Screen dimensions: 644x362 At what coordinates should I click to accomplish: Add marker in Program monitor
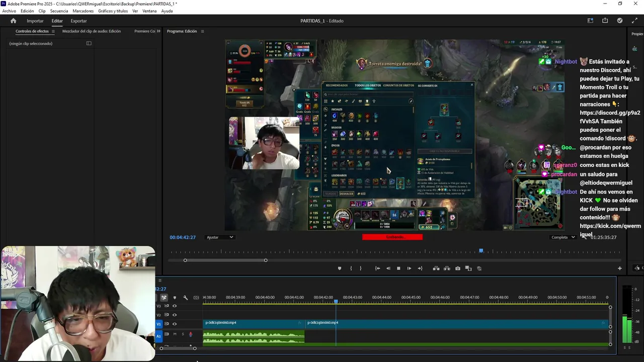pos(339,268)
